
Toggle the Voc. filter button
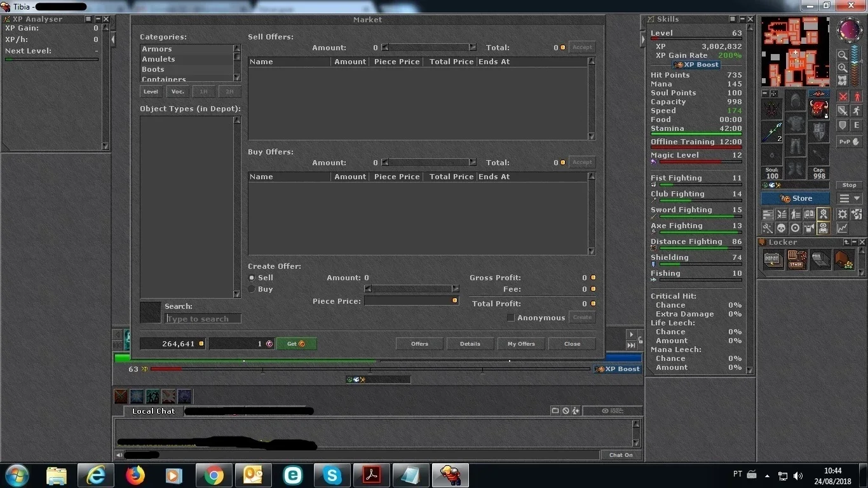(x=178, y=91)
